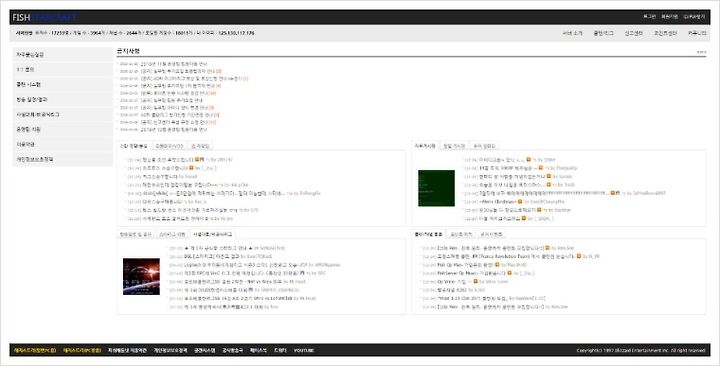Open 자주묻는질문 in the left sidebar
Image resolution: width=720 pixels, height=366 pixels.
(62, 55)
